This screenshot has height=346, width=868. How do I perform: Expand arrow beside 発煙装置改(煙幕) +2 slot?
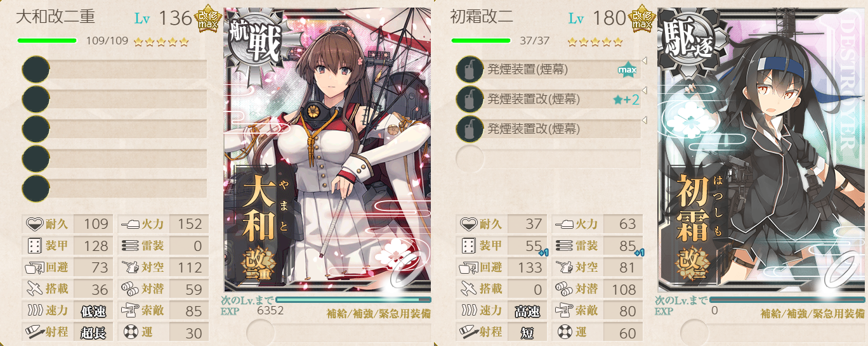pyautogui.click(x=644, y=91)
